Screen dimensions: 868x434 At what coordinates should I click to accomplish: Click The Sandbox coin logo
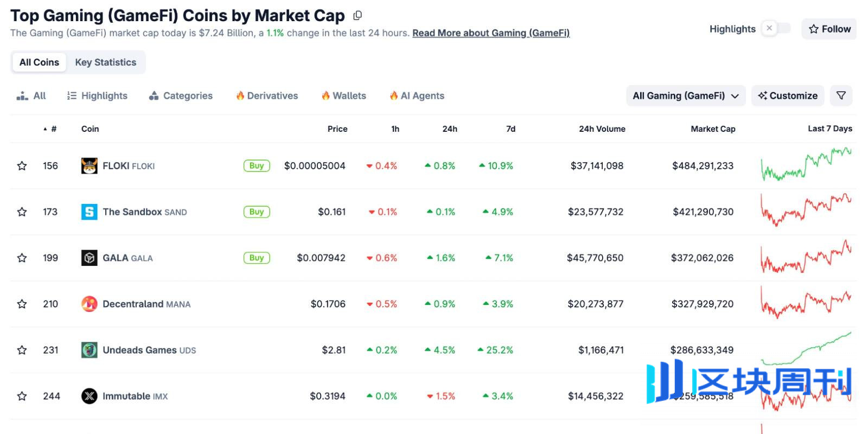point(89,212)
